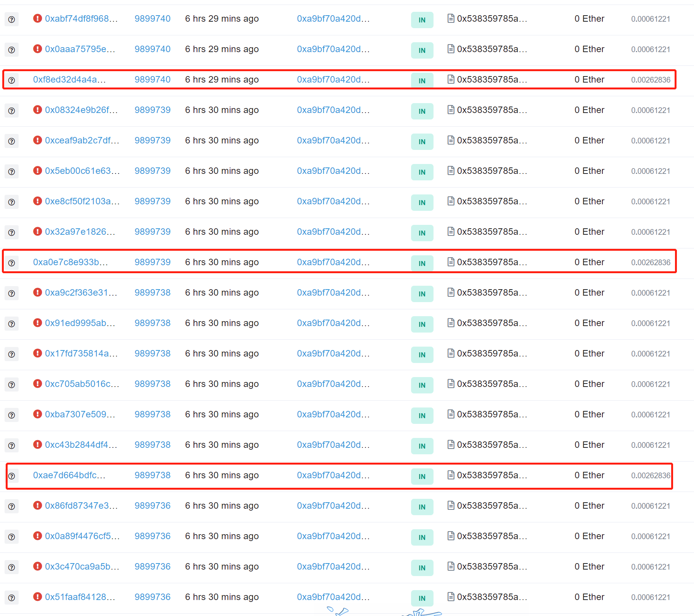Click the contract document icon in 0xa0e7c8e933b row
Image resolution: width=694 pixels, height=616 pixels.
pyautogui.click(x=451, y=262)
